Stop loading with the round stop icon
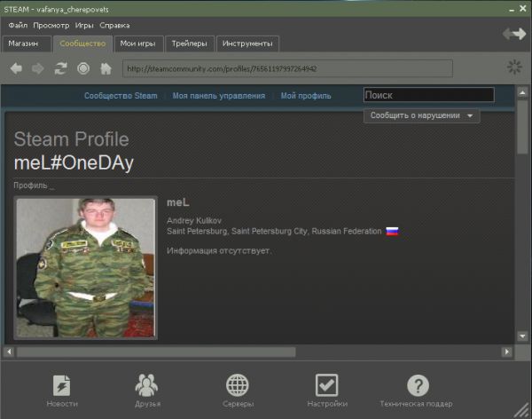The height and width of the screenshot is (419, 532). [83, 68]
